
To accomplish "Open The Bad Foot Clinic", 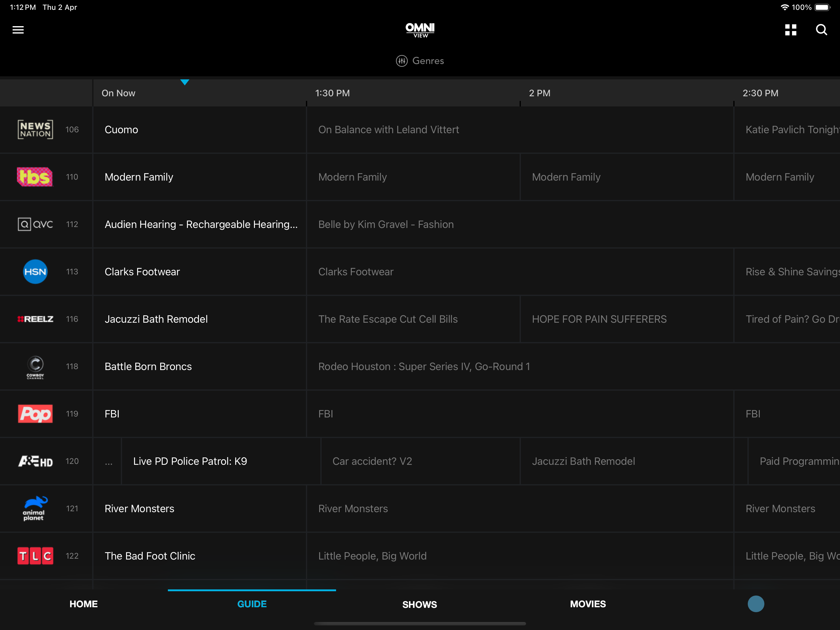I will 200,556.
